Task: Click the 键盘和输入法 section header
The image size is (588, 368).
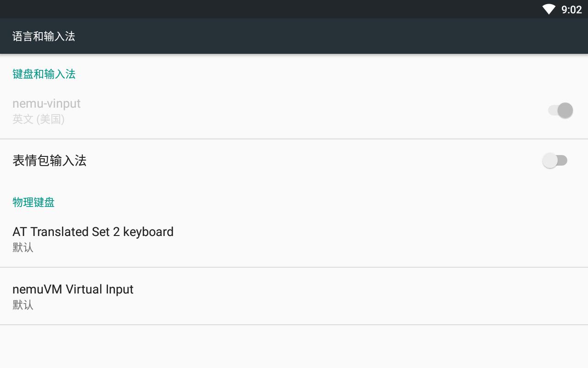Action: tap(44, 74)
